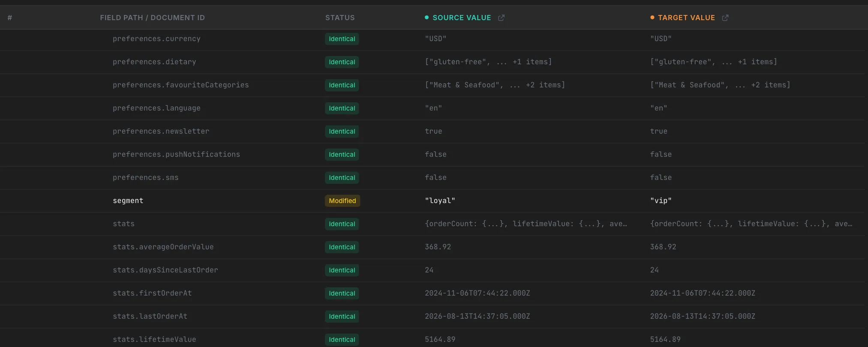
Task: Click target value false for preferences.sms
Action: coord(661,177)
